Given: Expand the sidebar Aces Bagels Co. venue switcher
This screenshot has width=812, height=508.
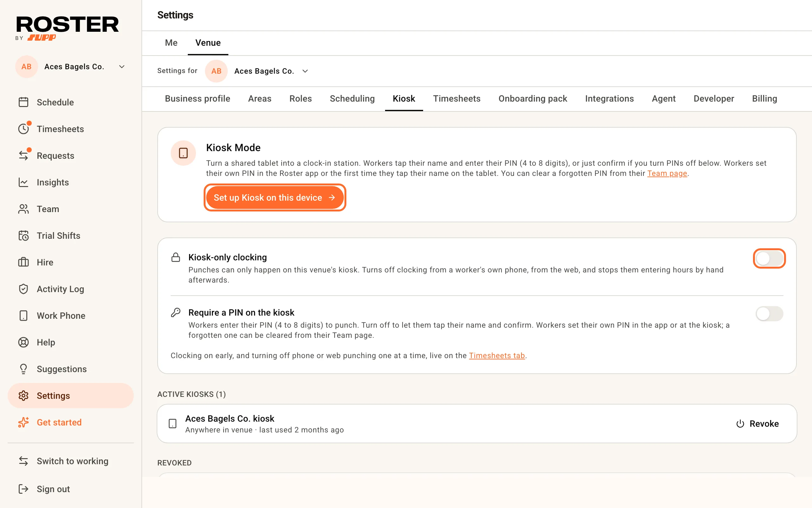Looking at the screenshot, I should 71,67.
